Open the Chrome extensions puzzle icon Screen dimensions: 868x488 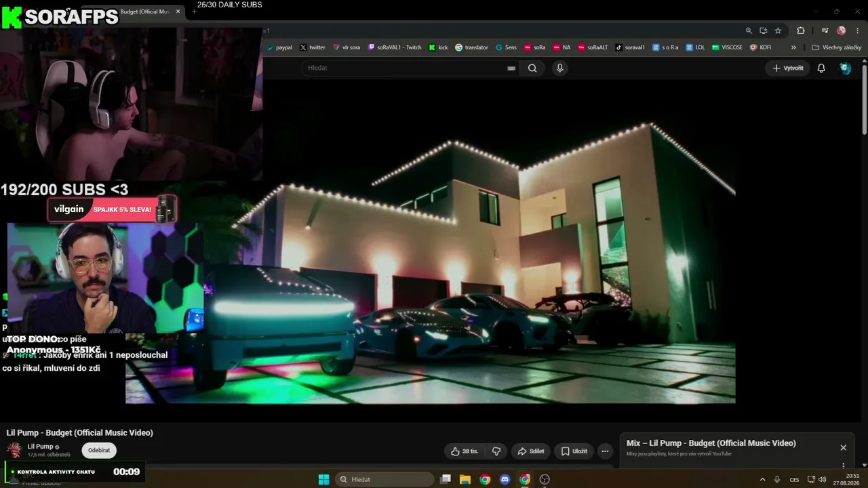(800, 30)
